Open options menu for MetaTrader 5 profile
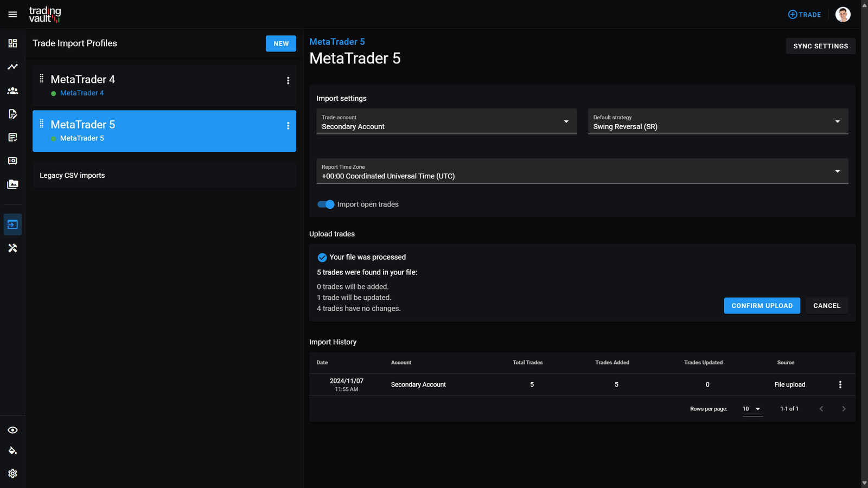Viewport: 868px width, 488px height. [x=288, y=126]
